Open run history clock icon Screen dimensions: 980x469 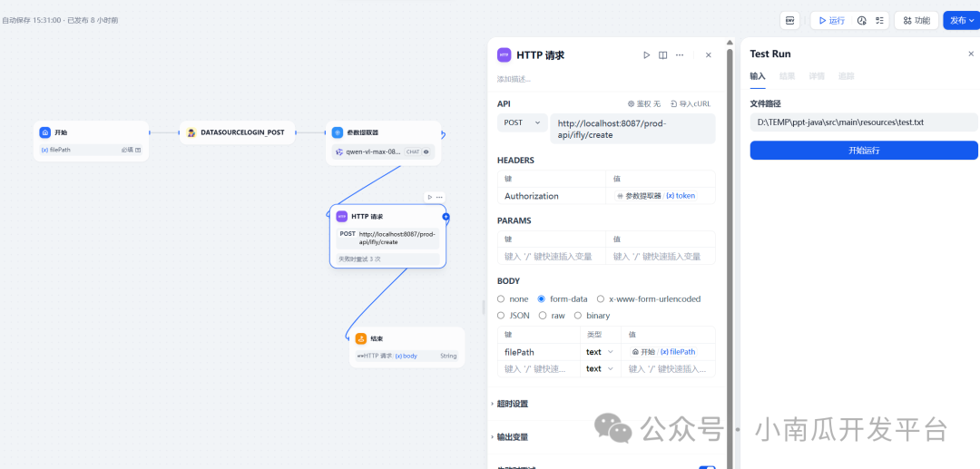coord(862,21)
